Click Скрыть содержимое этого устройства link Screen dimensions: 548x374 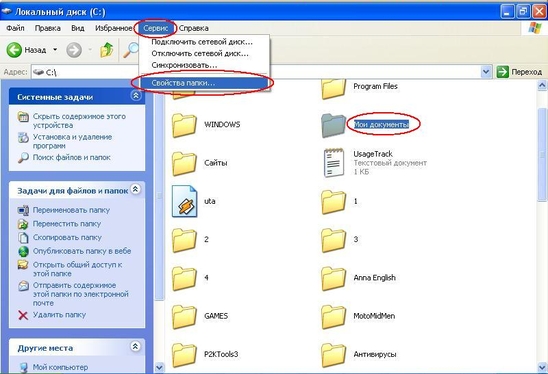79,121
